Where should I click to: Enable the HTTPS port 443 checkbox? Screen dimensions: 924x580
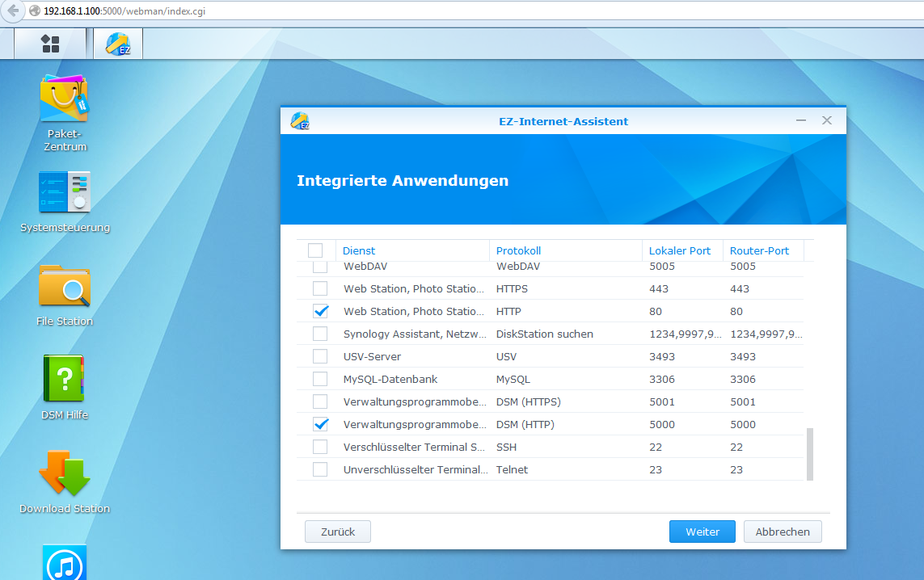320,288
